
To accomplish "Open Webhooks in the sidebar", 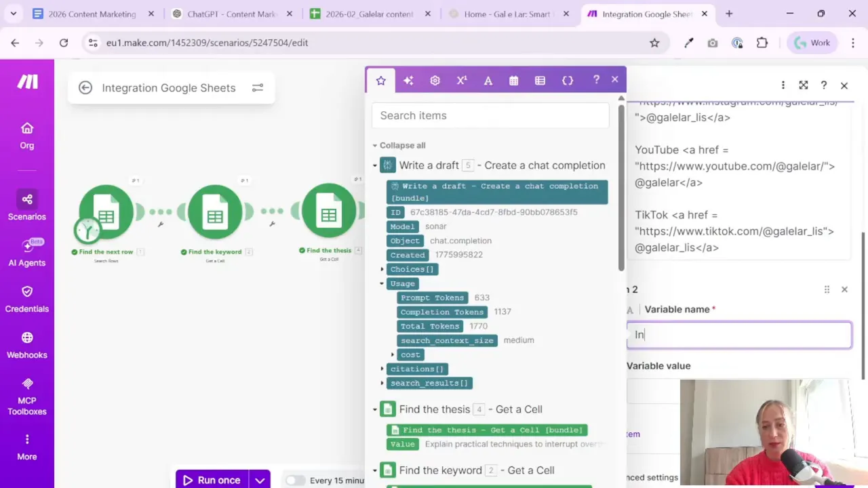I will 27,345.
